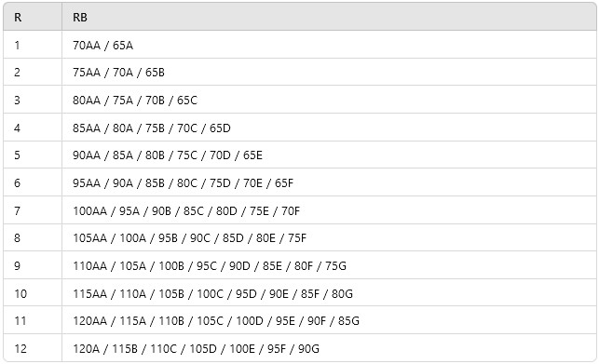Click the cell starting with 120AA / 115A

click(329, 320)
